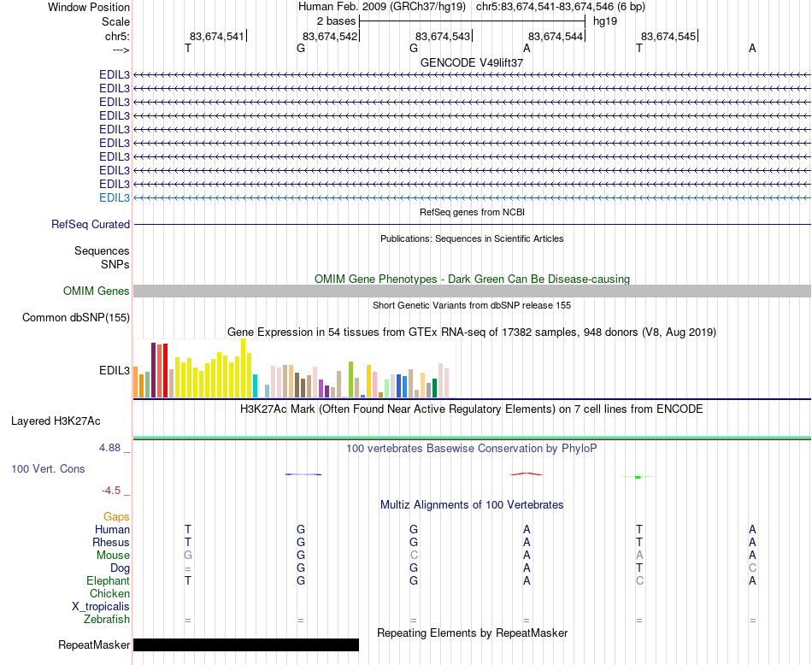
Task: Click the C base in Dog row
Action: coord(752,568)
